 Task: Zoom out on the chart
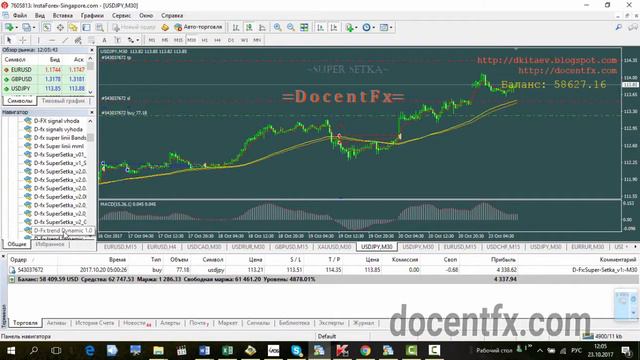[291, 27]
